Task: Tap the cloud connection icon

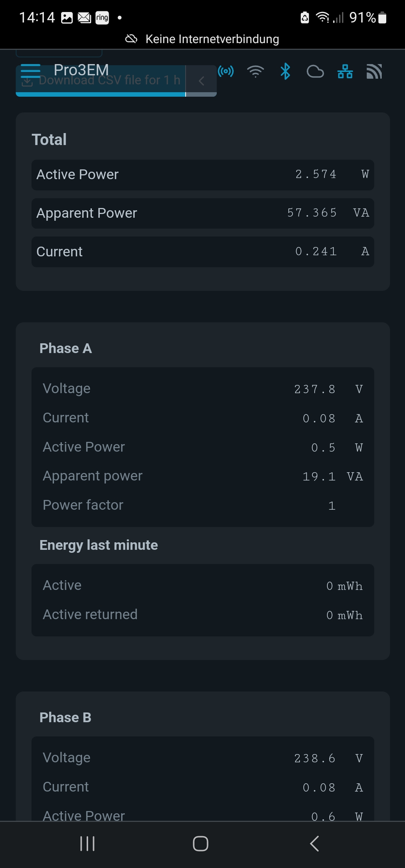Action: (x=315, y=71)
